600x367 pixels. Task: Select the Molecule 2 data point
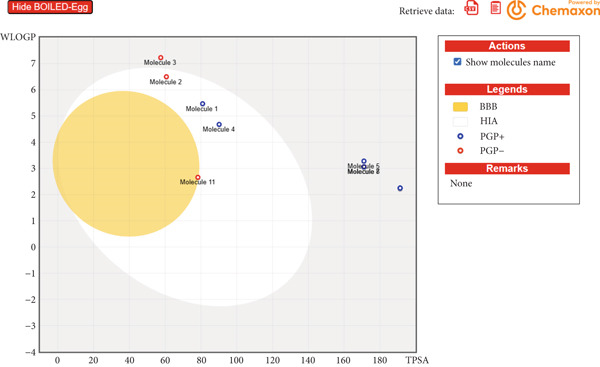[166, 77]
